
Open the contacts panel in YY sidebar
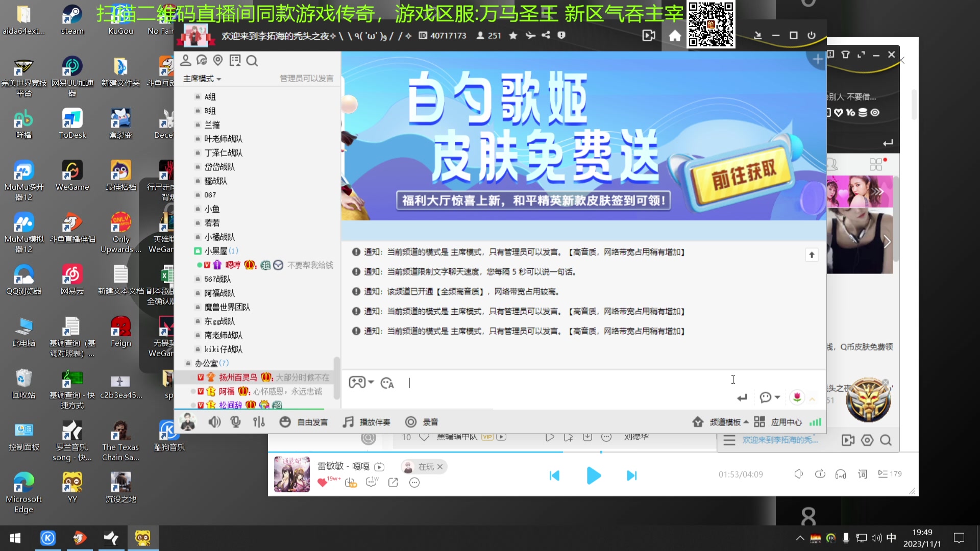click(186, 60)
